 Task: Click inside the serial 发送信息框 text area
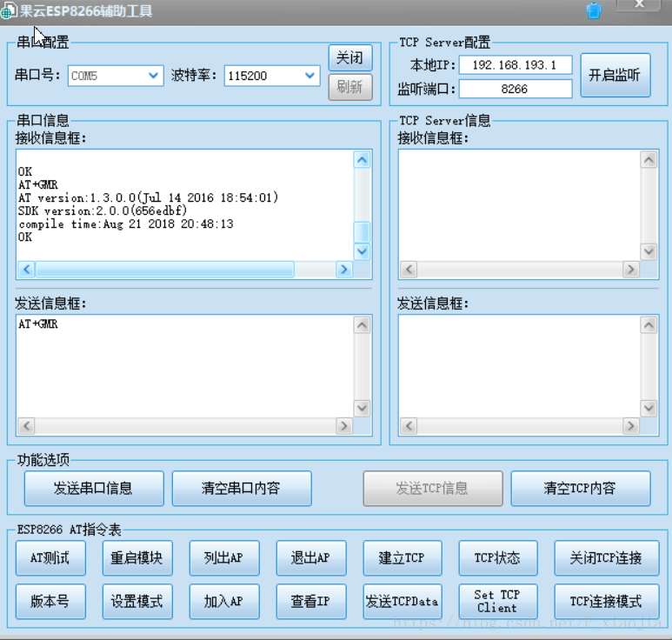[x=185, y=366]
